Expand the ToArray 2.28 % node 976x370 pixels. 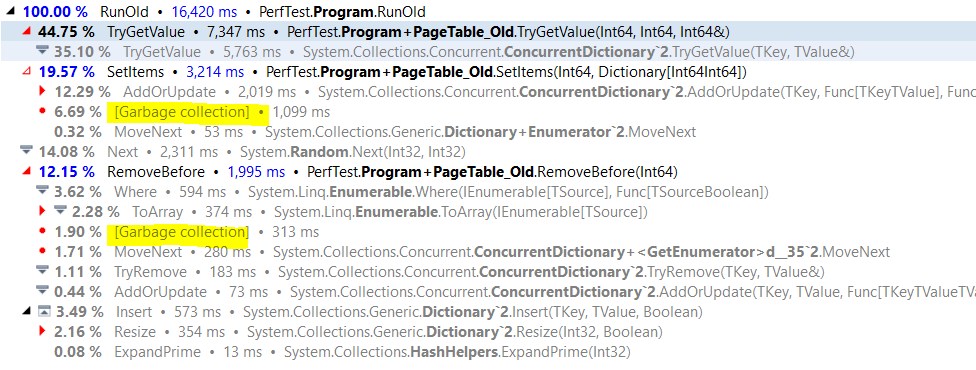[x=42, y=211]
